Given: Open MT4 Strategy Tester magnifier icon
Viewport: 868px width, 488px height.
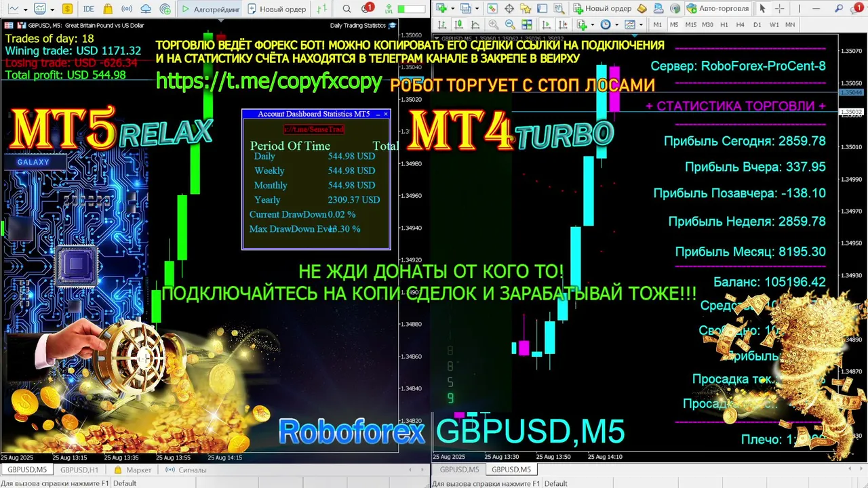Looking at the screenshot, I should [559, 8].
